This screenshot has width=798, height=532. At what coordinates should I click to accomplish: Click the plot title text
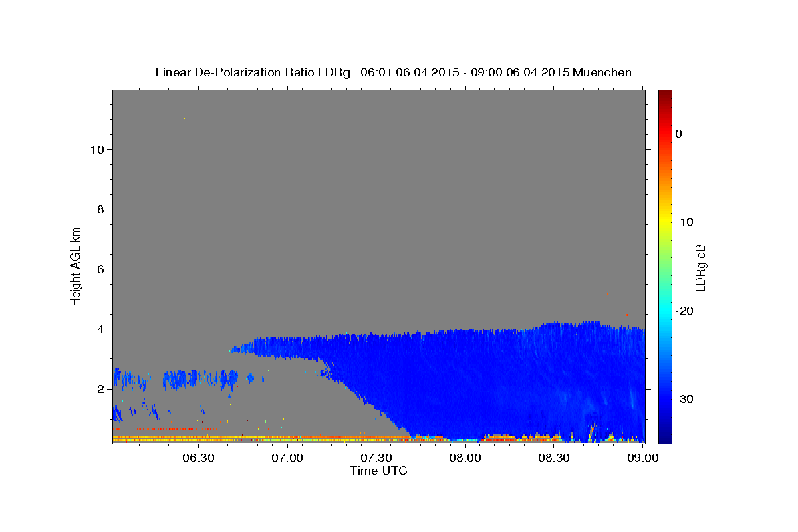(x=393, y=72)
